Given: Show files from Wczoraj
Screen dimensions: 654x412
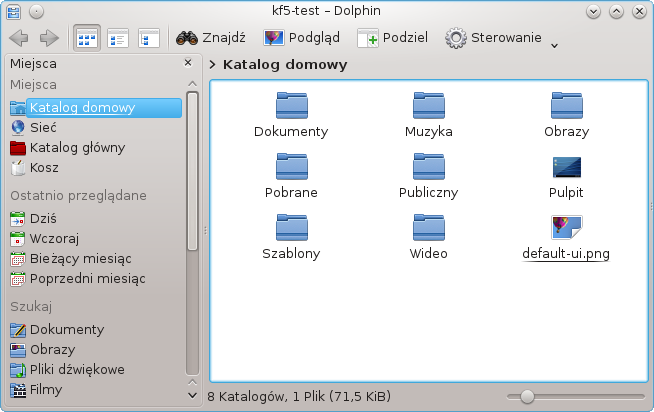Looking at the screenshot, I should (54, 238).
